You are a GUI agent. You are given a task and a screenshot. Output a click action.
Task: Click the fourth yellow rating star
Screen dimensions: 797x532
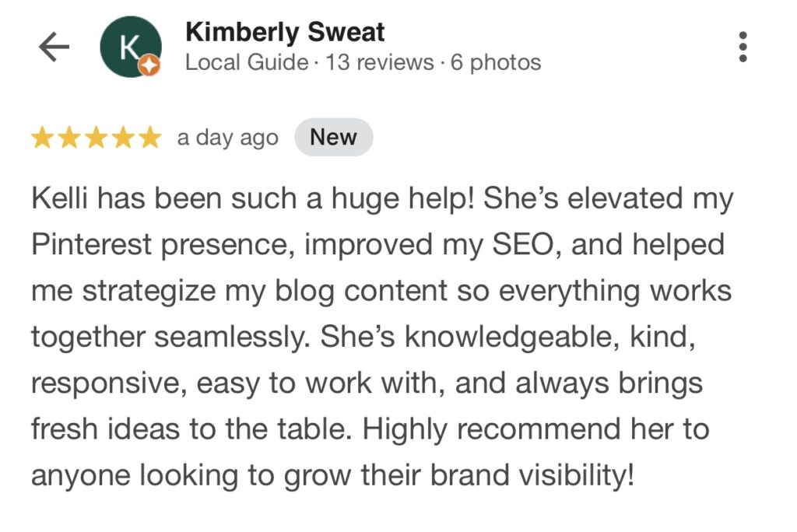123,139
